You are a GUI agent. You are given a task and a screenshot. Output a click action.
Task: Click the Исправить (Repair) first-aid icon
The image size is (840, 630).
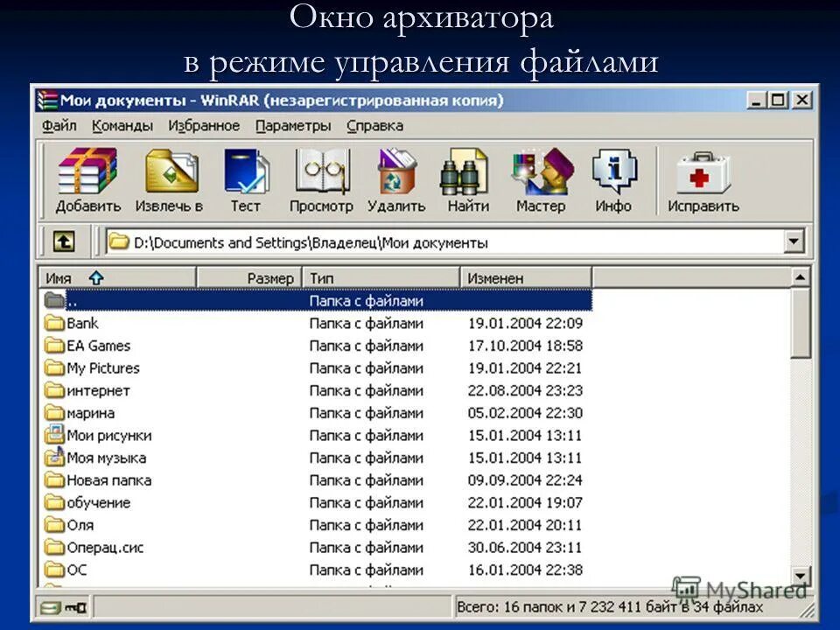tap(703, 172)
